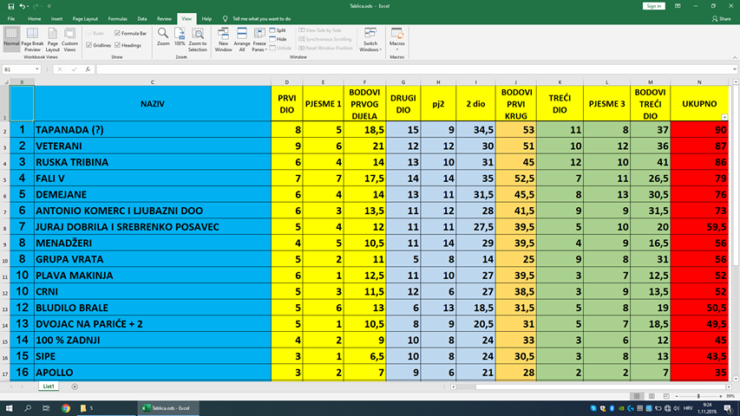This screenshot has height=416, width=740.
Task: Switch to the Page Layout ribbon tab
Action: pyautogui.click(x=85, y=18)
